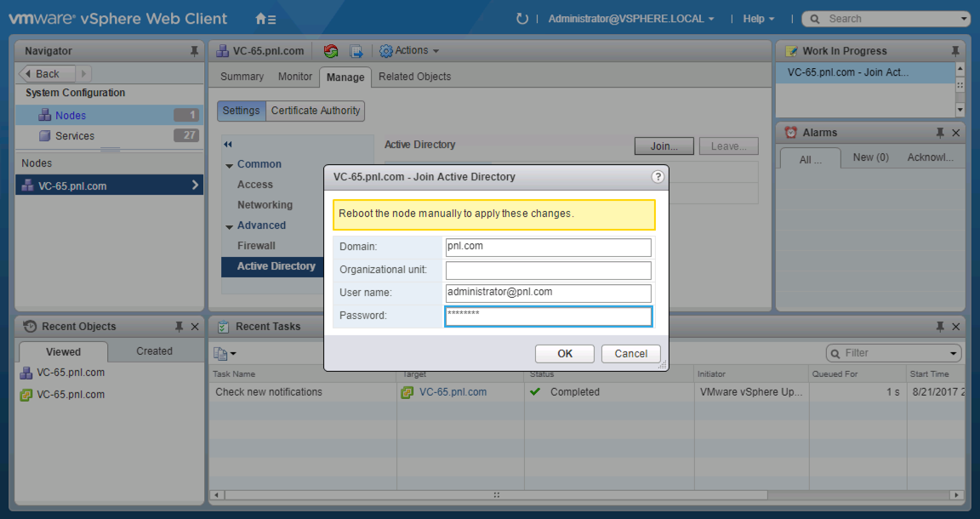Open the Help dropdown menu
Viewport: 980px width, 519px height.
point(758,19)
